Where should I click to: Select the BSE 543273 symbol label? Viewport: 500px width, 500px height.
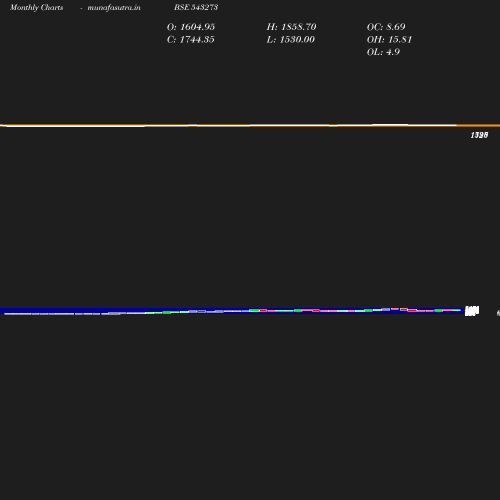pos(196,7)
